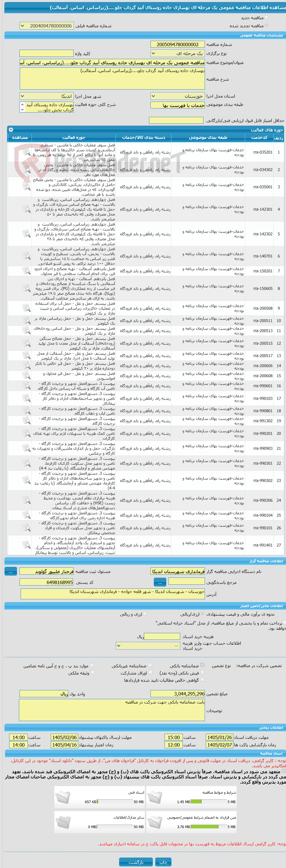This screenshot has width=286, height=868.
Task: Toggle the وثیقه ملکی checkbox
Action: 93,672
